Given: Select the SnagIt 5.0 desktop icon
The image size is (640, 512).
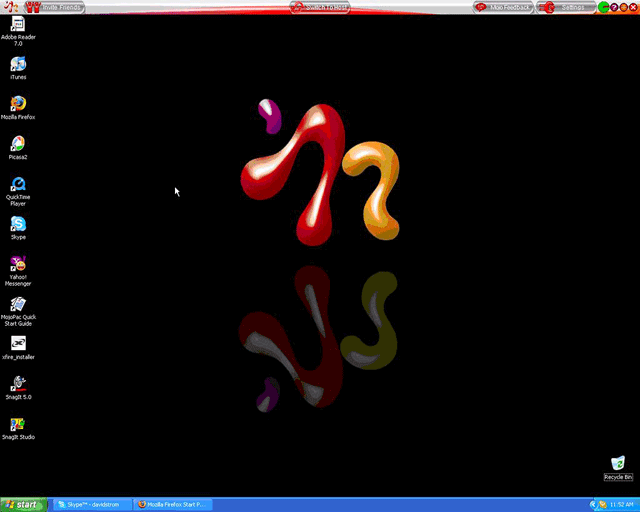Looking at the screenshot, I should coord(18,388).
